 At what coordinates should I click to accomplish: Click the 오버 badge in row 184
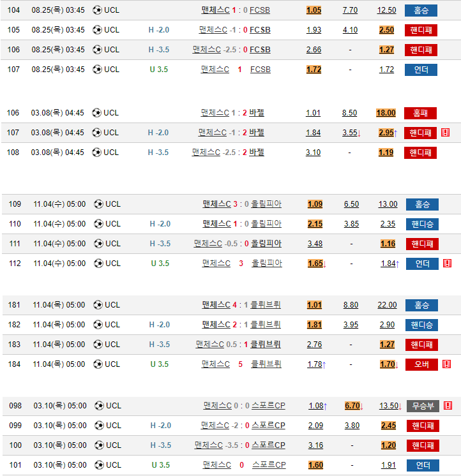click(422, 365)
